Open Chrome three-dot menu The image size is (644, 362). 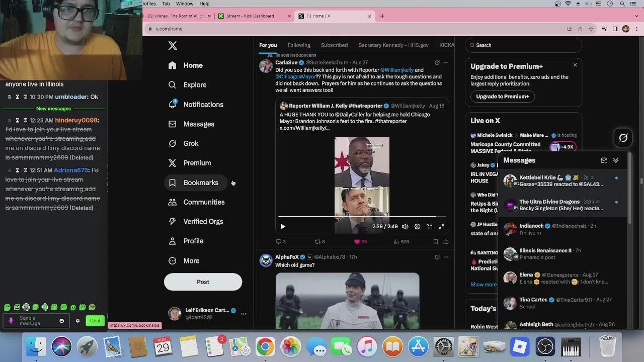pyautogui.click(x=637, y=29)
